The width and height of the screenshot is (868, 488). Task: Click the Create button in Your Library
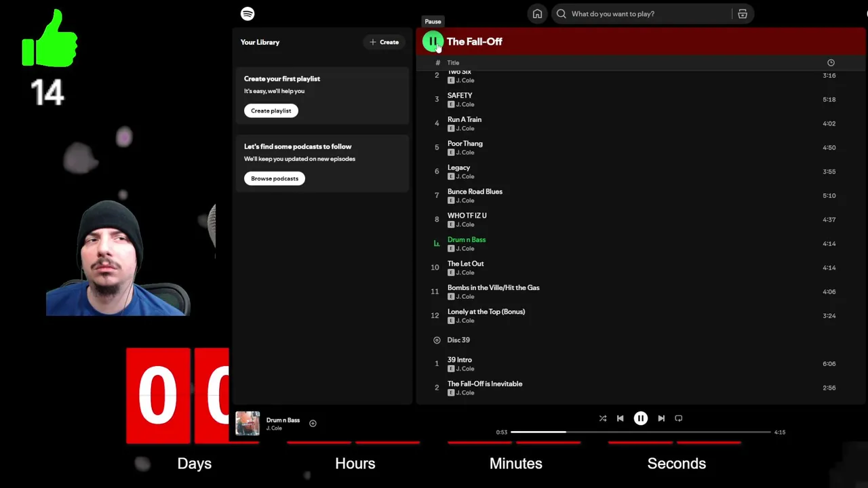pos(384,42)
